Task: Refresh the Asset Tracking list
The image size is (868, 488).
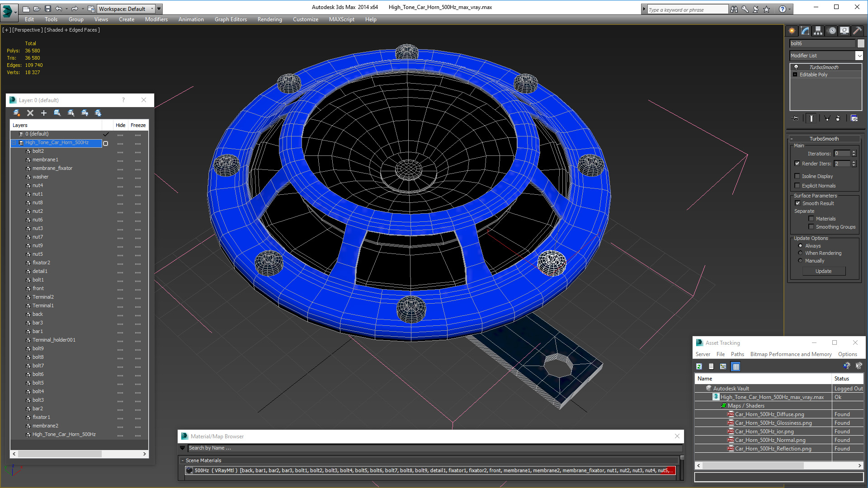Action: pos(699,366)
